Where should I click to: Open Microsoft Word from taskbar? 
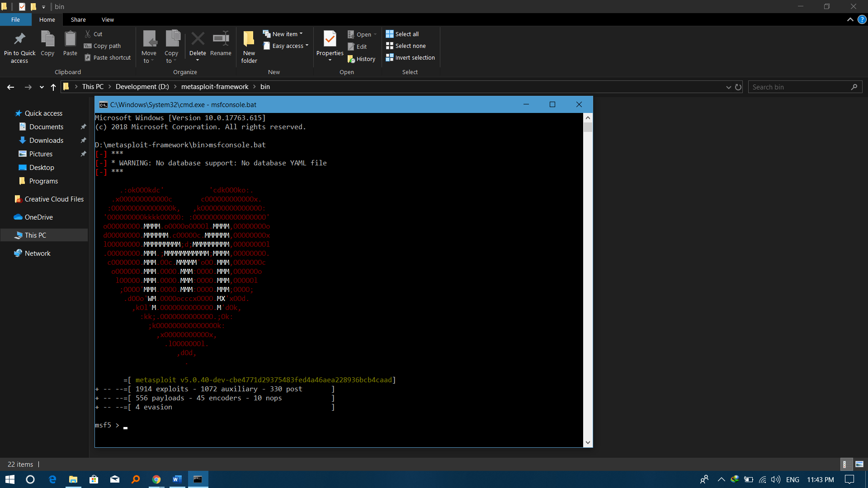coord(177,479)
